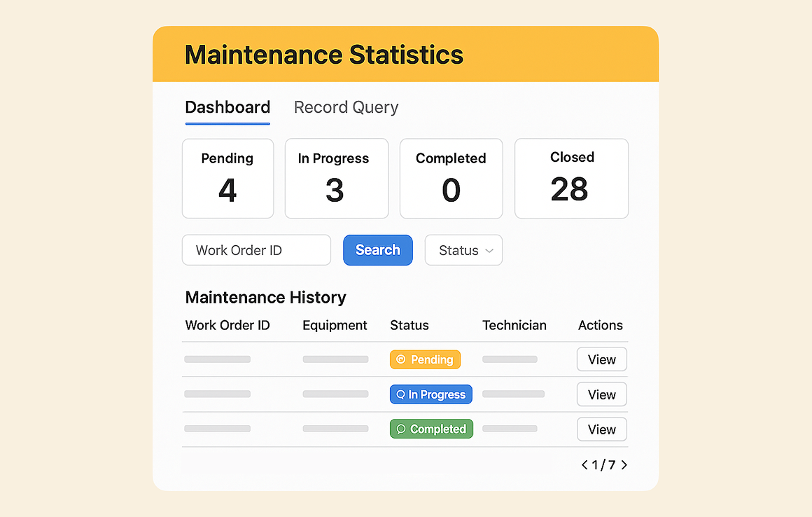The image size is (812, 517).
Task: View the Pending work order row
Action: (x=601, y=359)
